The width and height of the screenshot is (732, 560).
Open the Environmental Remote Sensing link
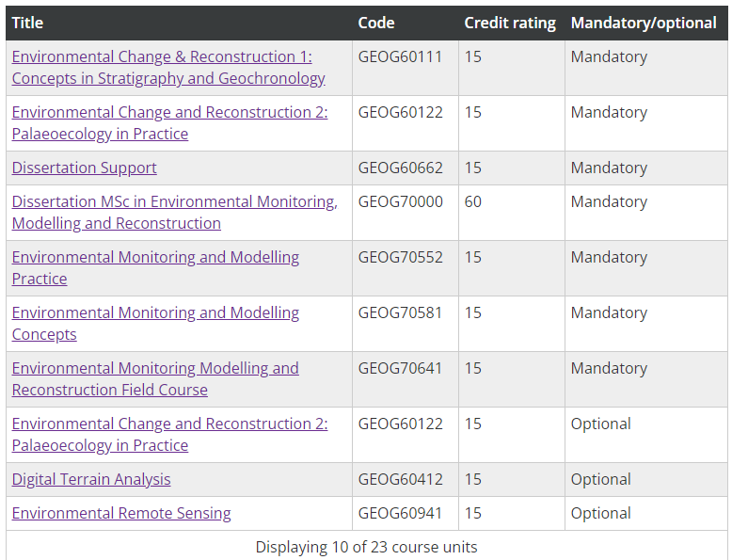point(121,513)
